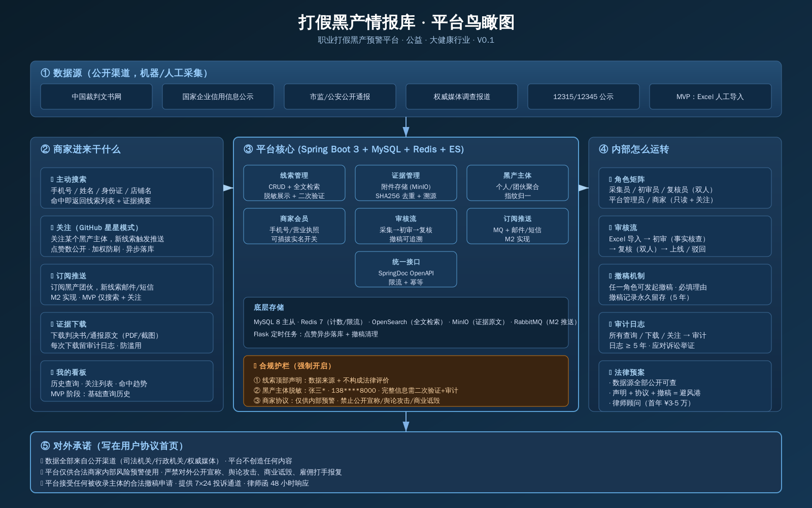Open the 关注（GitHub 星星模式）card
The height and width of the screenshot is (508, 812).
(127, 236)
